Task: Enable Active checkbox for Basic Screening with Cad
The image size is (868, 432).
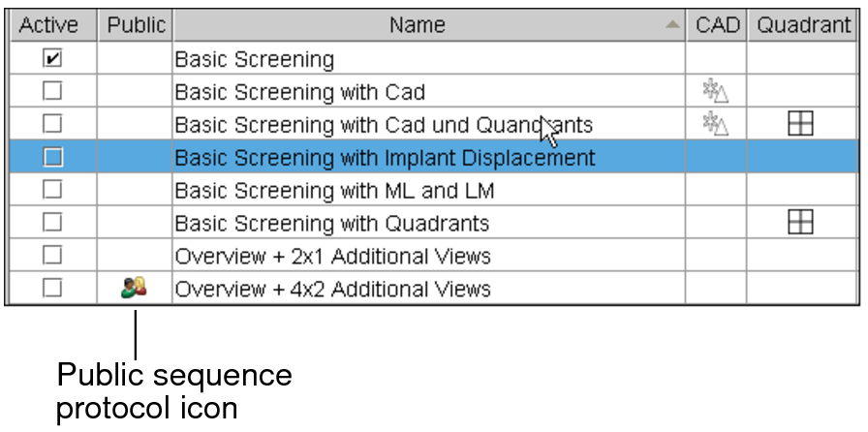Action: point(52,92)
